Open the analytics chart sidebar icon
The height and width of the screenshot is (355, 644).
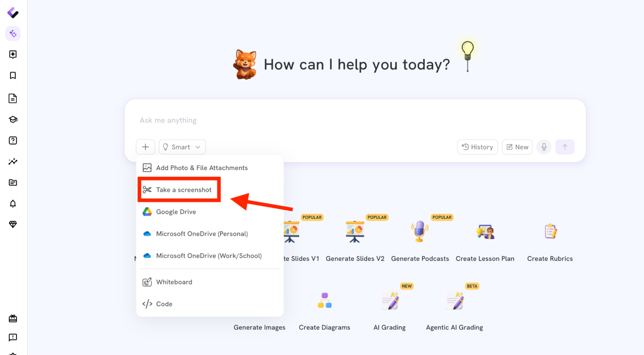point(13,161)
